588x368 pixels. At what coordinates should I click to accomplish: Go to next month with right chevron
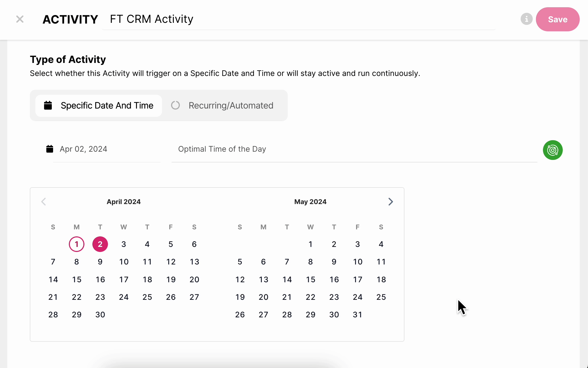coord(390,202)
